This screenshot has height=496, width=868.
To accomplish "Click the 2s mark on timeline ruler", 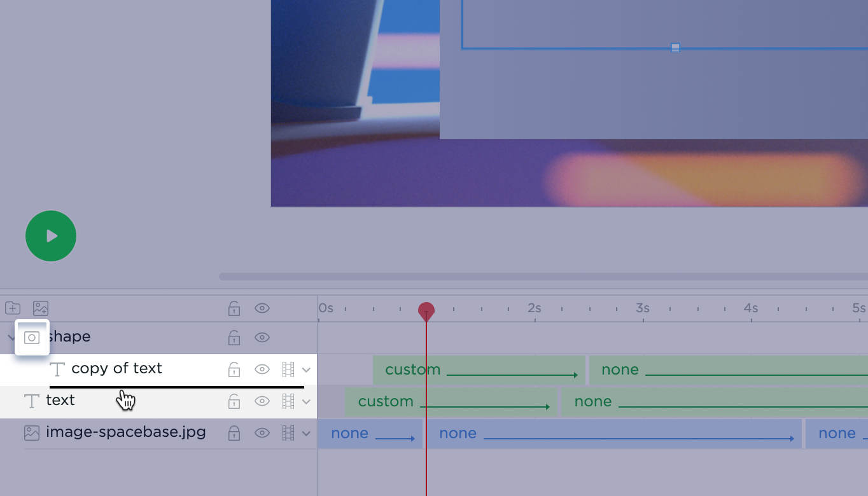I will 535,308.
